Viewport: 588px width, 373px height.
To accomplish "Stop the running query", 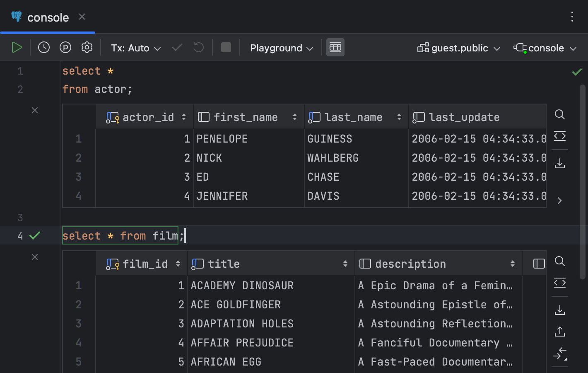I will pos(226,47).
